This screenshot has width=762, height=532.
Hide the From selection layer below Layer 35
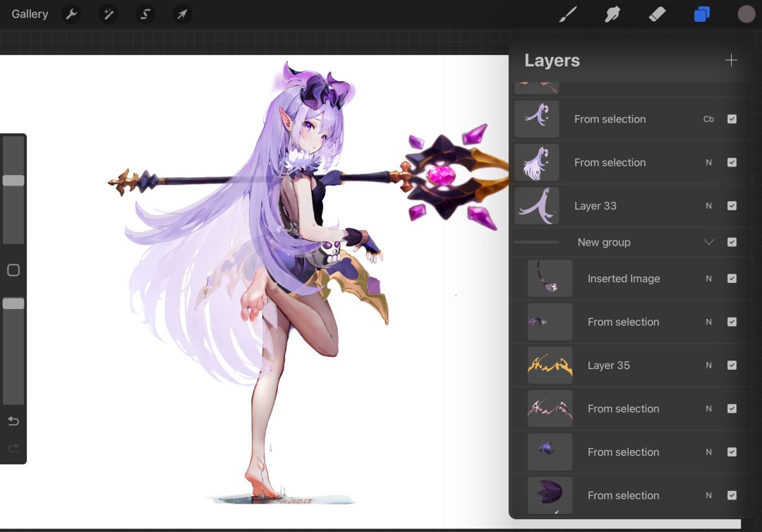[x=732, y=409]
